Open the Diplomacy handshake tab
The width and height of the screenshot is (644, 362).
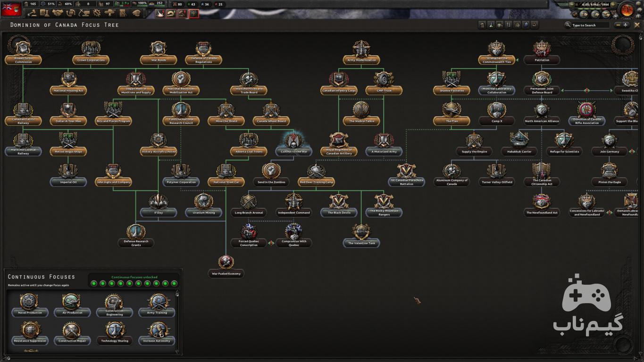pos(58,13)
